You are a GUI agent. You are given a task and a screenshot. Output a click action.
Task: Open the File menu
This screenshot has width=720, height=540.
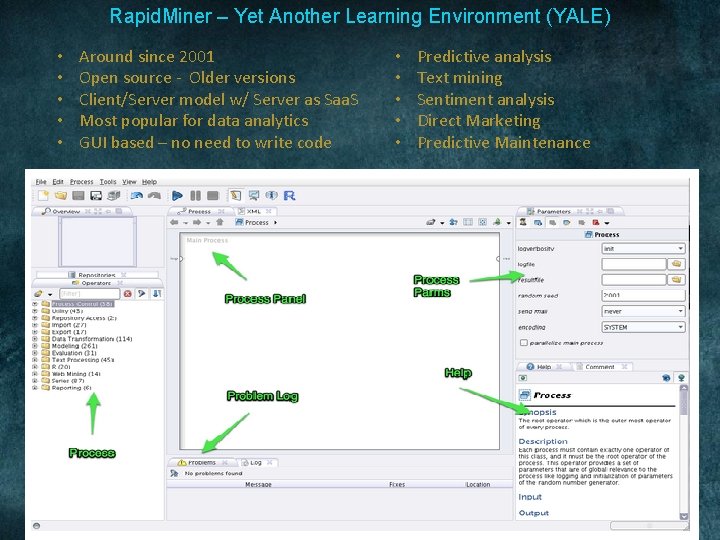tap(41, 182)
